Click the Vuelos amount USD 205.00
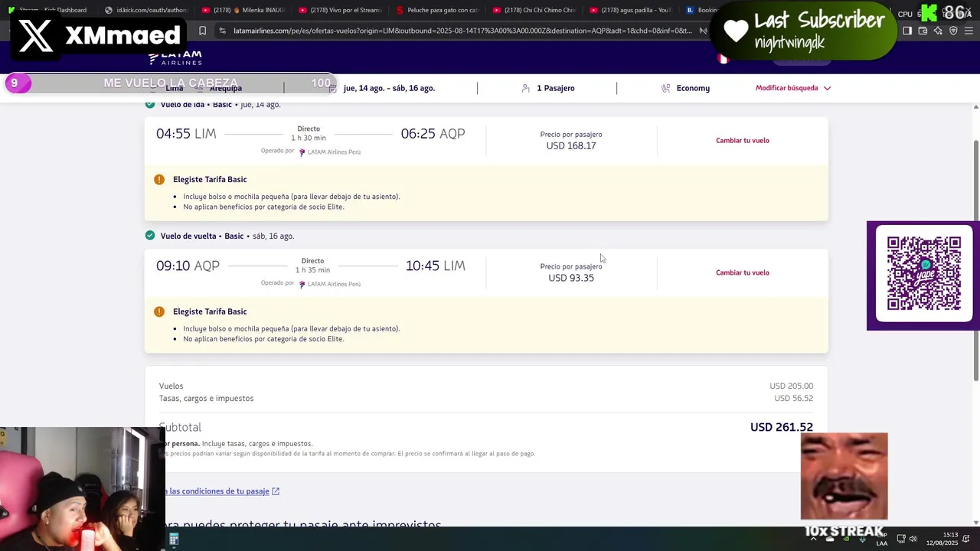Image resolution: width=980 pixels, height=551 pixels. point(792,386)
